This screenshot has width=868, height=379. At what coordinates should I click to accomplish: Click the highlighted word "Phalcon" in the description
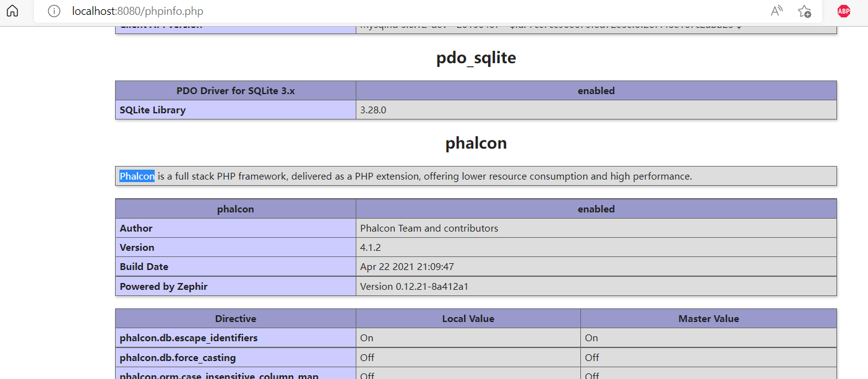(137, 176)
